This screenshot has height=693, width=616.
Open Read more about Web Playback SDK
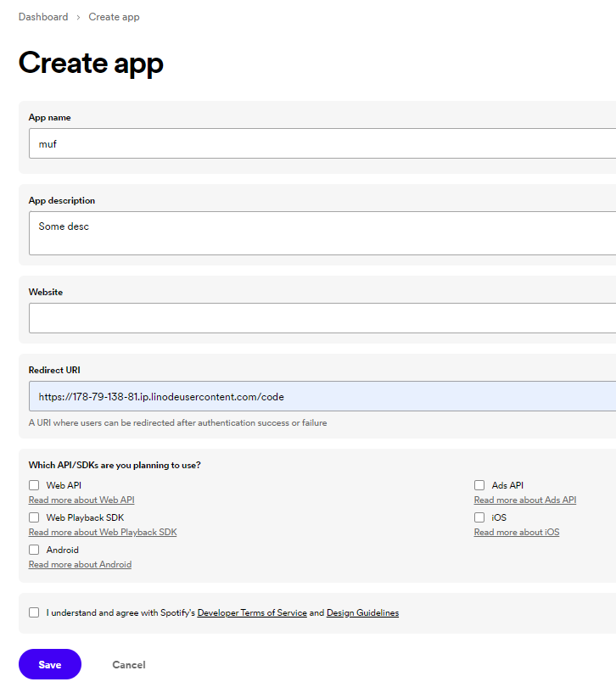click(x=103, y=532)
